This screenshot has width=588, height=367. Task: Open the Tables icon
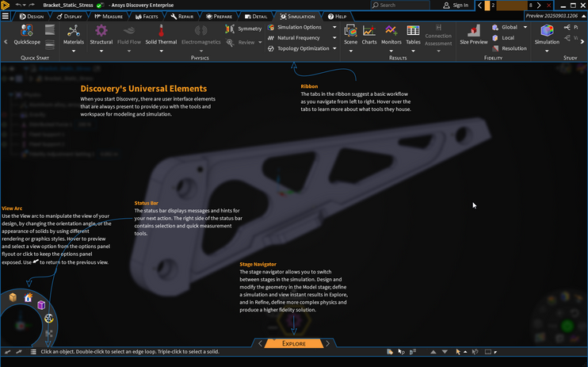(413, 31)
